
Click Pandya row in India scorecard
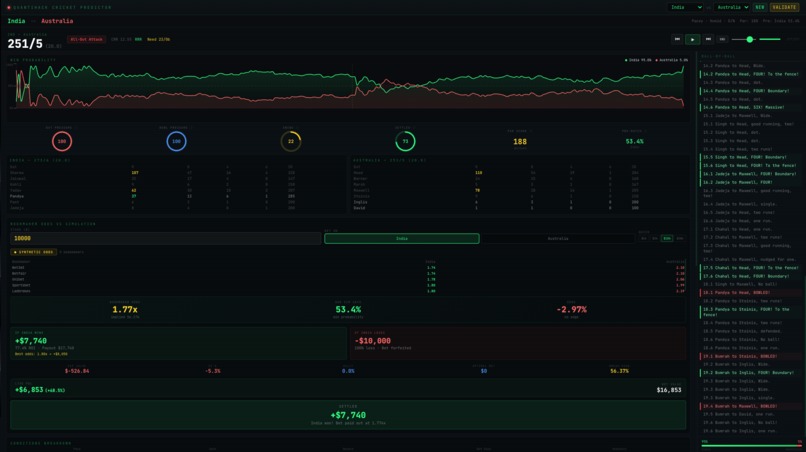177,196
